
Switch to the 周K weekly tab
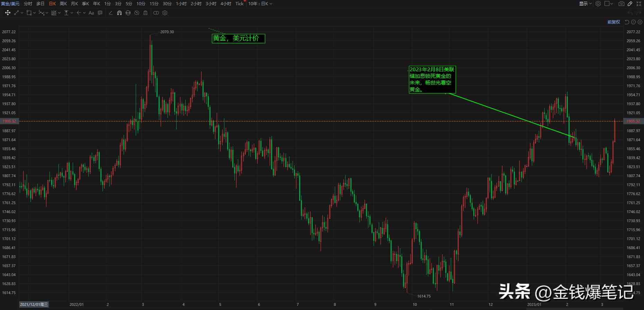coord(63,4)
